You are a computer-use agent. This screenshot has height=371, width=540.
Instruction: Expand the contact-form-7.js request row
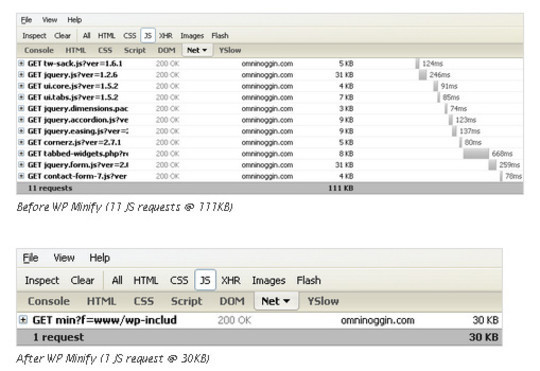coord(21,176)
